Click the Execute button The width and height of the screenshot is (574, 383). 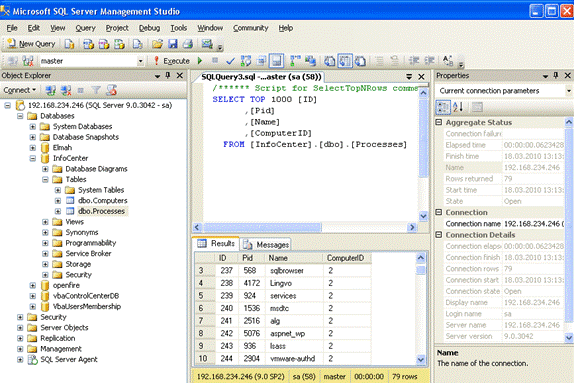[x=172, y=61]
